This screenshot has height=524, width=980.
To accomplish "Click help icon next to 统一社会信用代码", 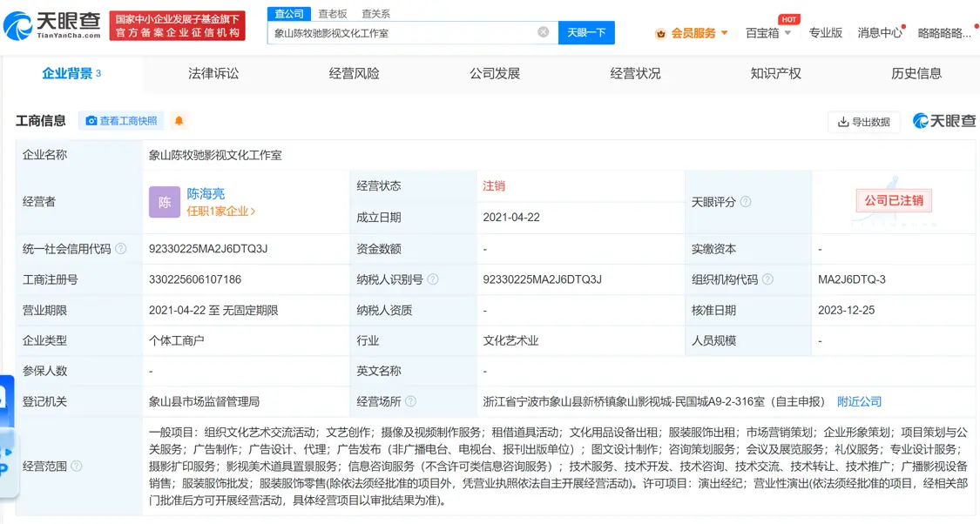I will 121,249.
